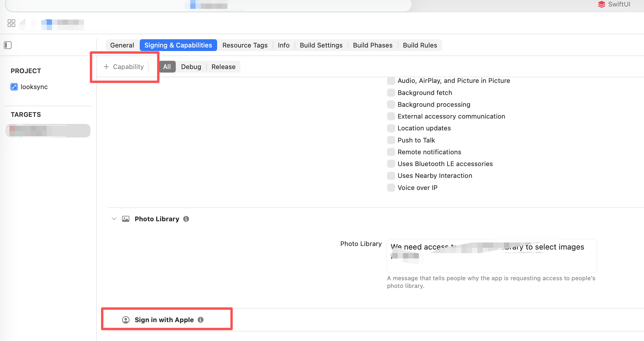This screenshot has width=644, height=341.
Task: Click the TARGETS heading in sidebar
Action: 26,114
